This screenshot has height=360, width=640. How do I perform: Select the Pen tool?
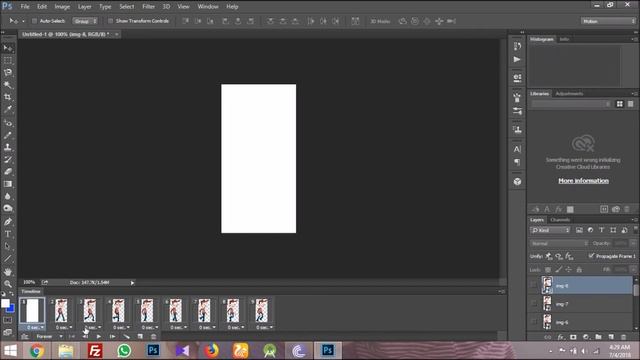(x=8, y=222)
